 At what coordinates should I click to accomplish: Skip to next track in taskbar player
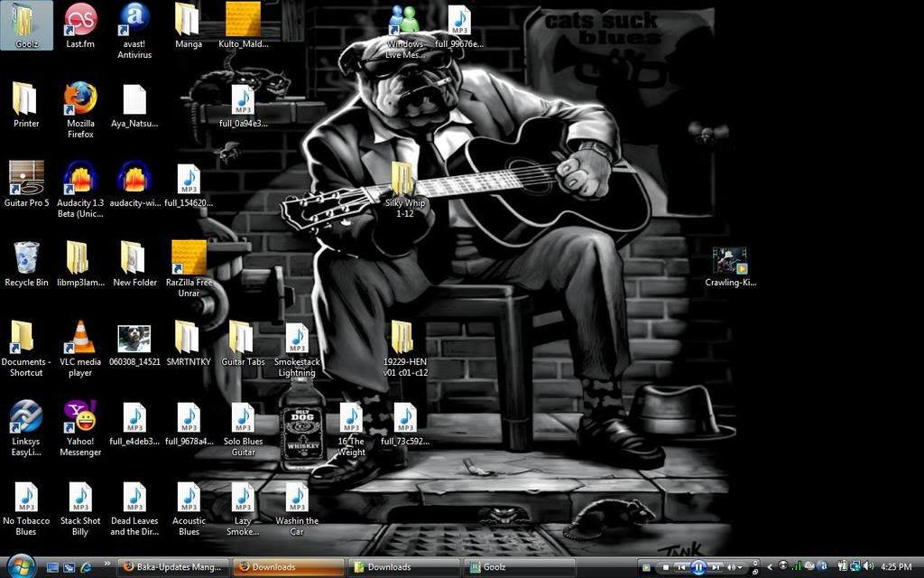coord(716,567)
